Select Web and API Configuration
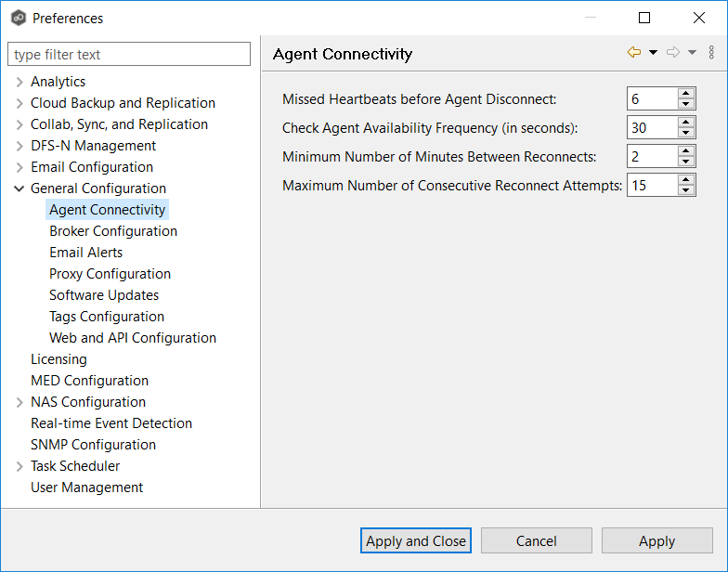 [133, 338]
